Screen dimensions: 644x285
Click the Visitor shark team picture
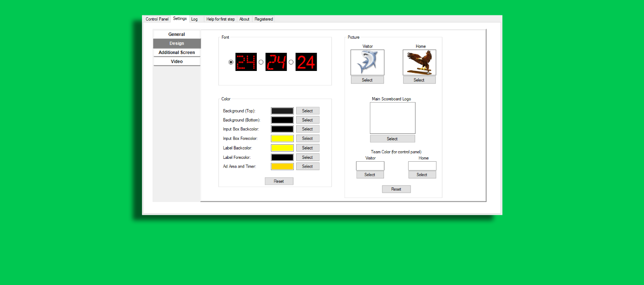[x=367, y=62]
